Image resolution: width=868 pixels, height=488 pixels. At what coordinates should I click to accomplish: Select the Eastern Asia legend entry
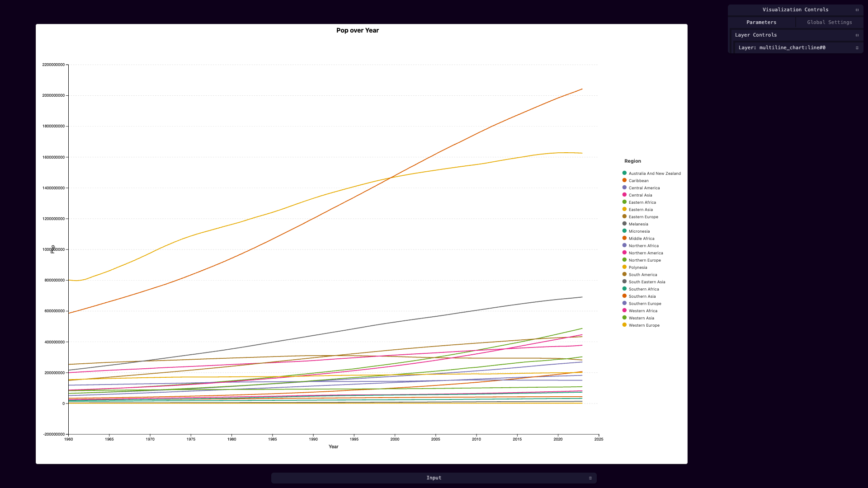tap(637, 210)
